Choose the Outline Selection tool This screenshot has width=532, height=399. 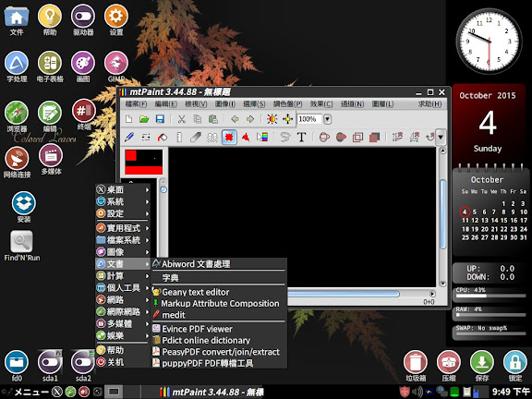pyautogui.click(x=357, y=137)
